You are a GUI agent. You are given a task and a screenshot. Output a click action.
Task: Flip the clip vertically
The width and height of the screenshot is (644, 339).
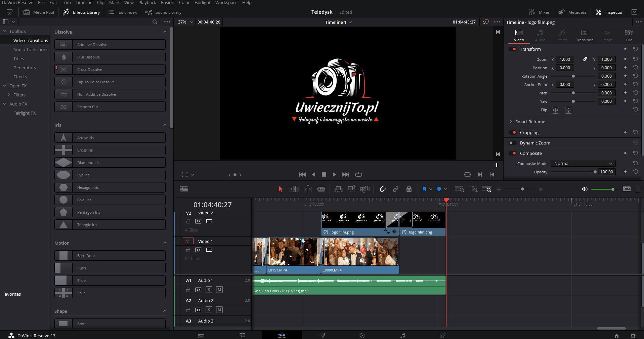click(x=568, y=110)
